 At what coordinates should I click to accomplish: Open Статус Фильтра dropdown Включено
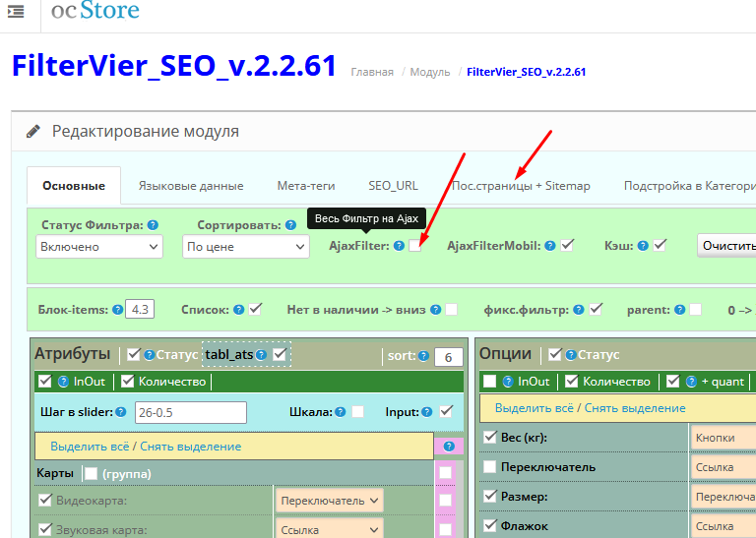(99, 247)
